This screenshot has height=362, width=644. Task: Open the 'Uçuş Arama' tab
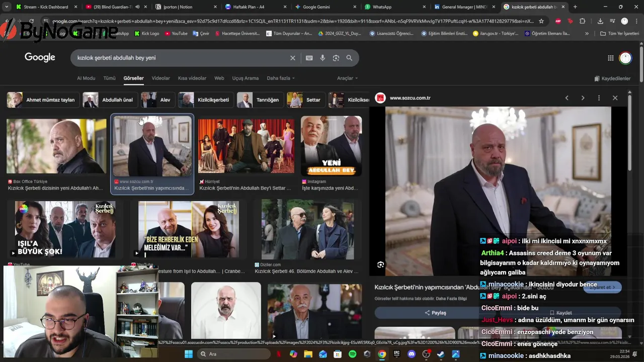tap(246, 78)
